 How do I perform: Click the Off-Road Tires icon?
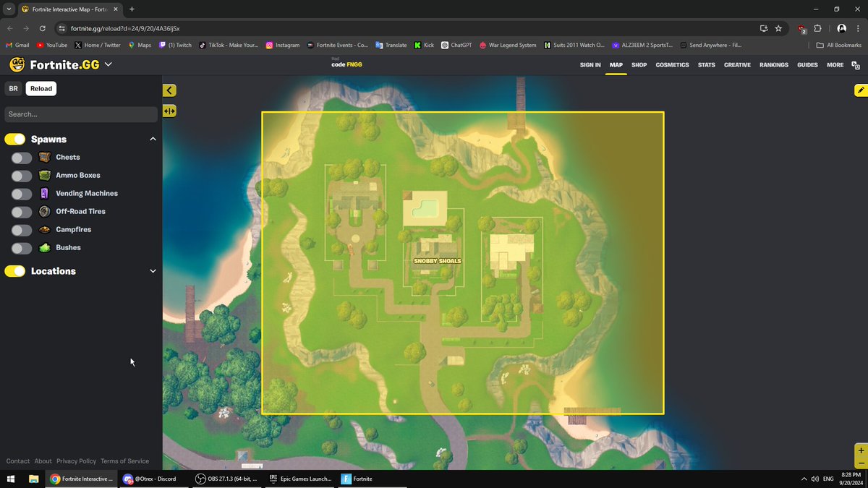coord(45,211)
